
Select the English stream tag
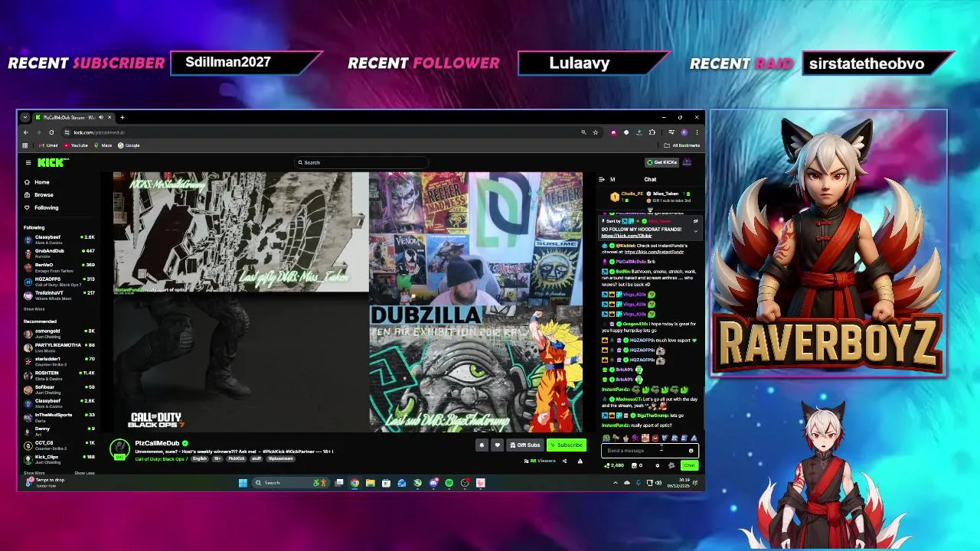(200, 458)
